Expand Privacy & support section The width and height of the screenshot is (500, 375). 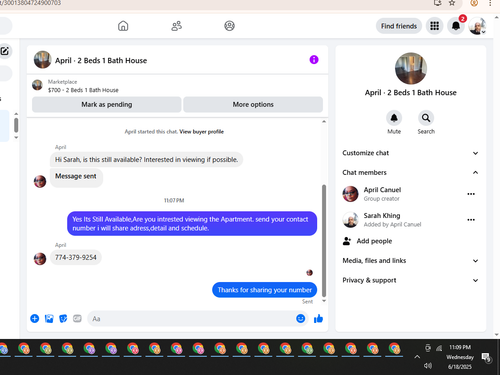coord(410,280)
